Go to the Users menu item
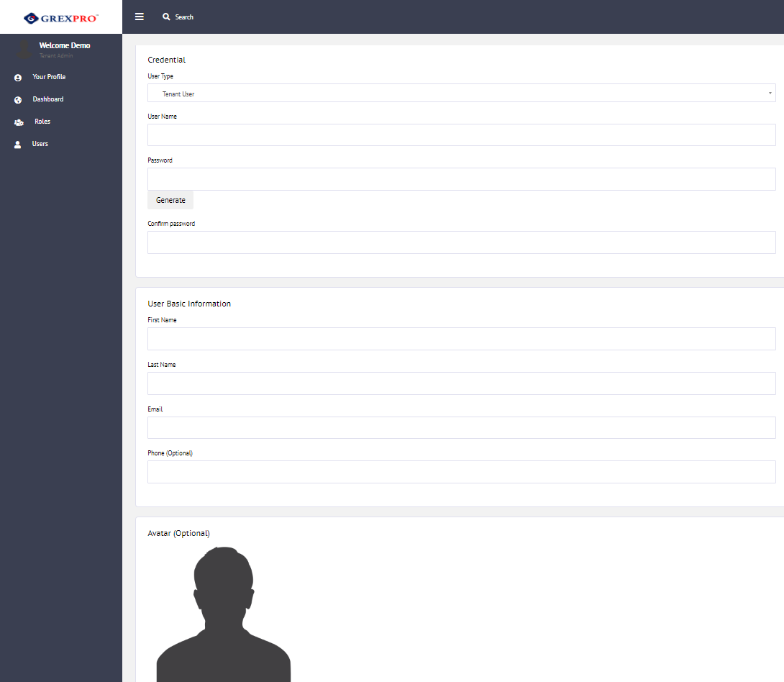Screen dimensions: 784x682 tap(40, 144)
